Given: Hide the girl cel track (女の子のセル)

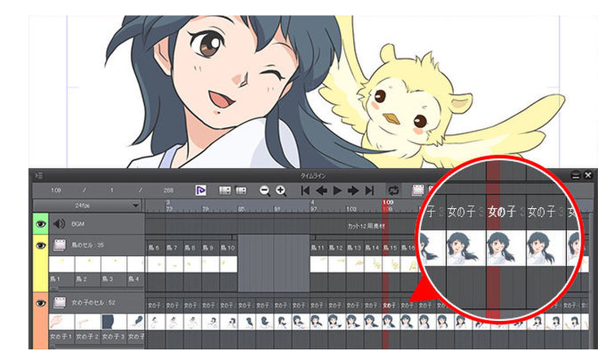Looking at the screenshot, I should click(x=40, y=303).
